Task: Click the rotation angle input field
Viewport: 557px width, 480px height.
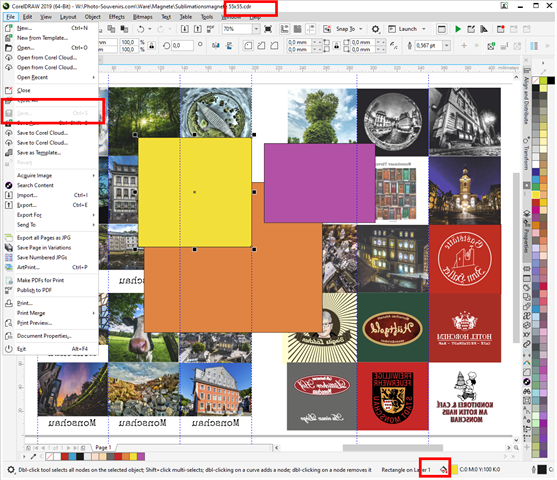Action: (x=183, y=45)
